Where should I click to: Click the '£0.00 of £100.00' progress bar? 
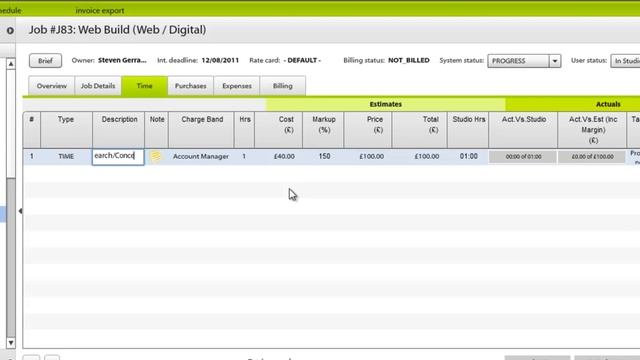tap(592, 157)
